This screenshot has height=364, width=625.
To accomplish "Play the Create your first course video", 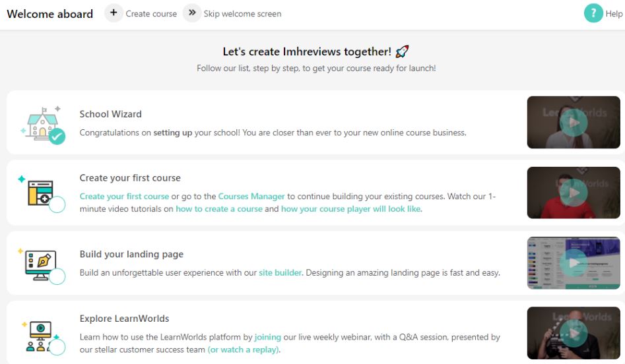I will pos(574,193).
